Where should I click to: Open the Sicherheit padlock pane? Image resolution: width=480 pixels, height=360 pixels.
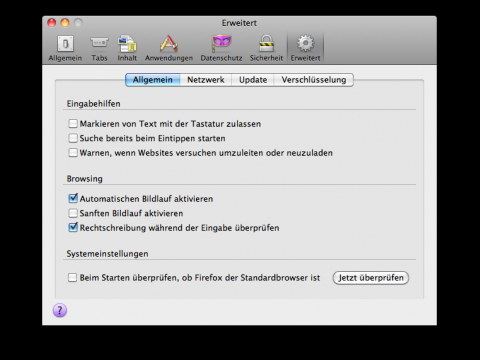click(266, 48)
